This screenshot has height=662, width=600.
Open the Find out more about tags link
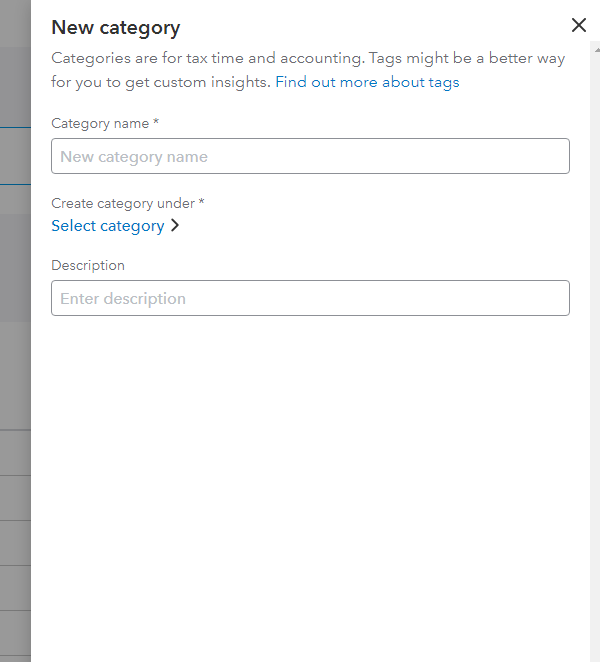(367, 82)
